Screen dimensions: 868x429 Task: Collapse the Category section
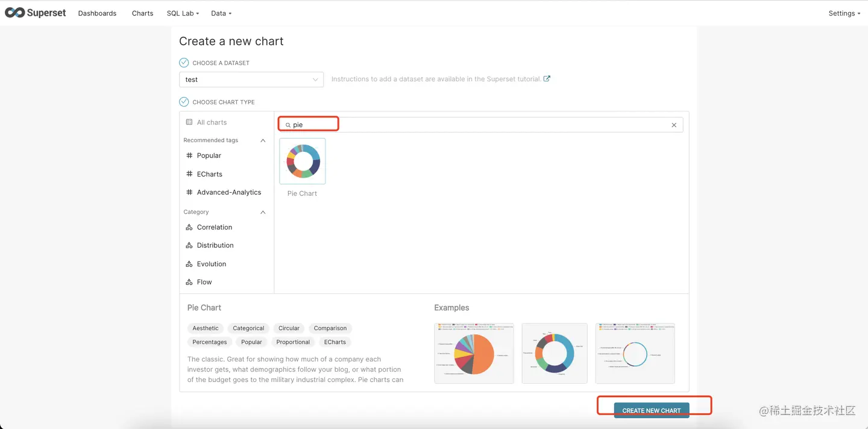click(x=263, y=212)
